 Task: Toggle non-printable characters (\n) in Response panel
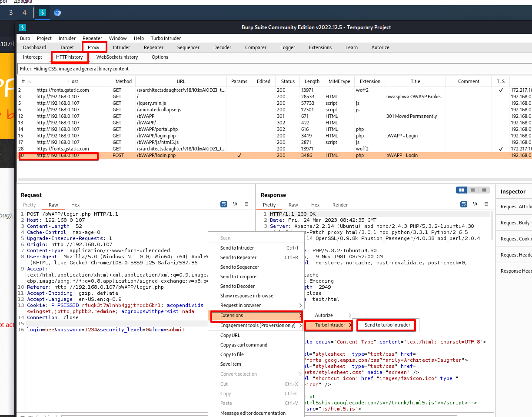(x=475, y=204)
